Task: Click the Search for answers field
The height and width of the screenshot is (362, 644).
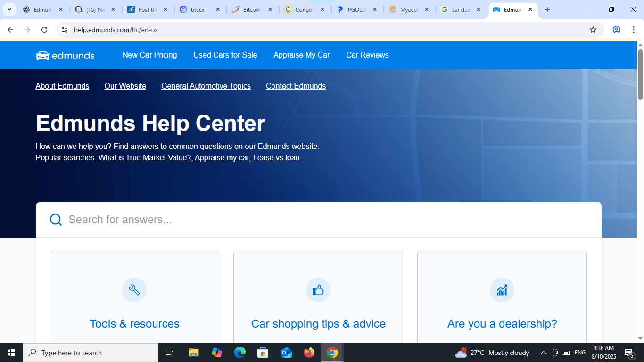Action: [319, 220]
